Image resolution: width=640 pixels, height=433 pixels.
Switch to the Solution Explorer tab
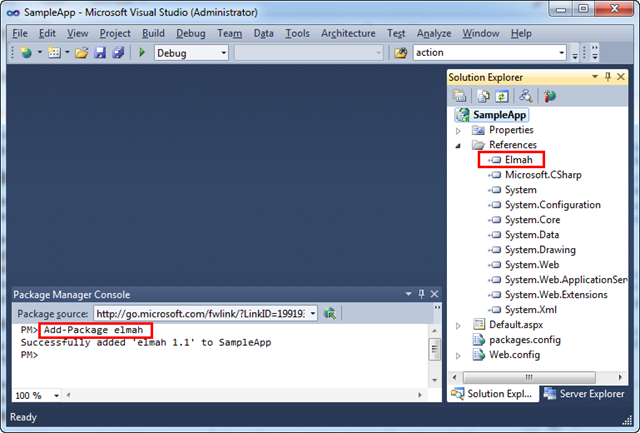(x=493, y=394)
